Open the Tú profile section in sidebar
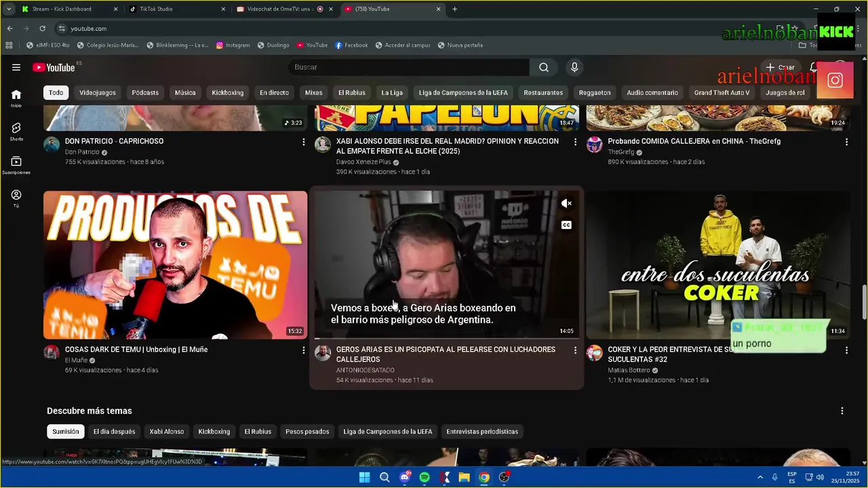This screenshot has width=868, height=488. [x=16, y=199]
